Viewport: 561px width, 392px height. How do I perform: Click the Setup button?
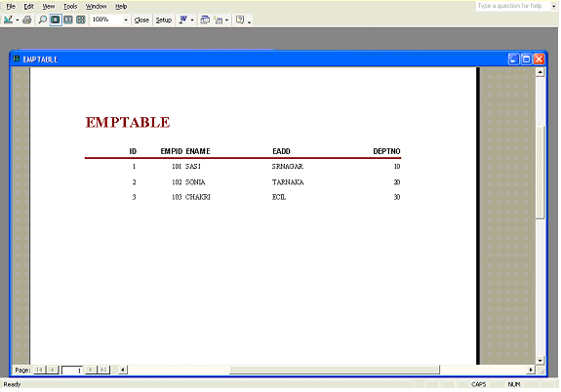coord(164,20)
